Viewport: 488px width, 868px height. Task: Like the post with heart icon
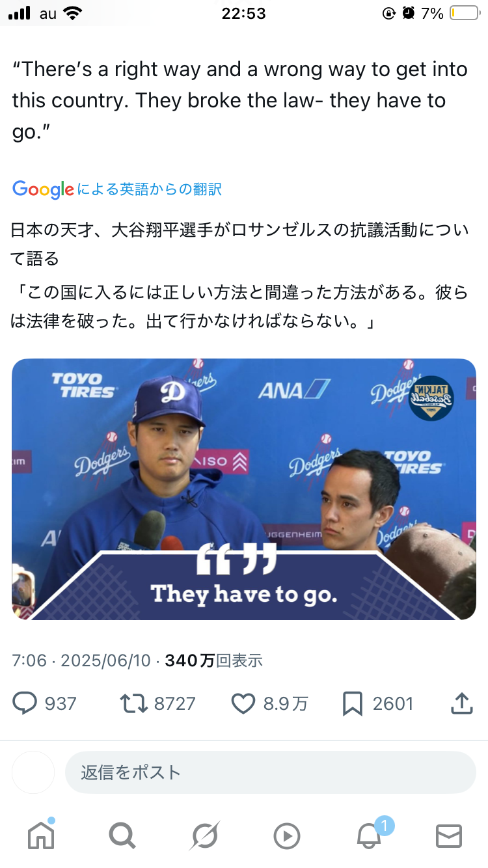tap(243, 703)
